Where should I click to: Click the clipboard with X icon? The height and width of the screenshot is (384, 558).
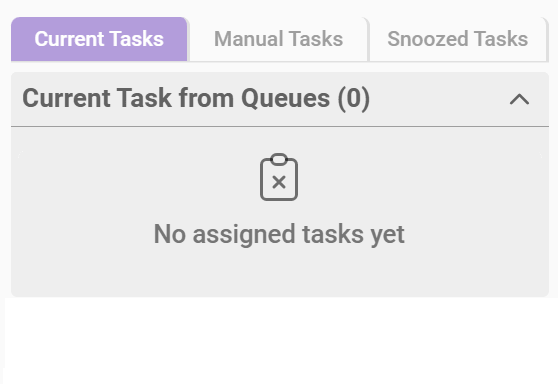coord(279,177)
